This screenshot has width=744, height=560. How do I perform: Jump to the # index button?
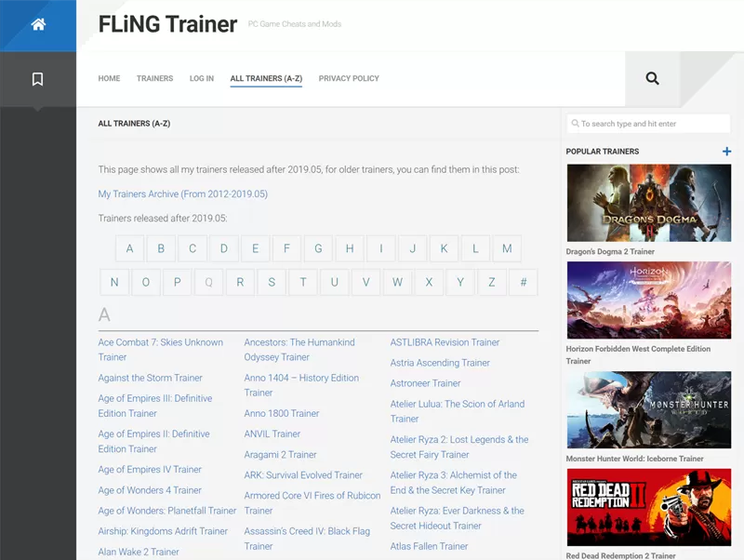pos(524,283)
